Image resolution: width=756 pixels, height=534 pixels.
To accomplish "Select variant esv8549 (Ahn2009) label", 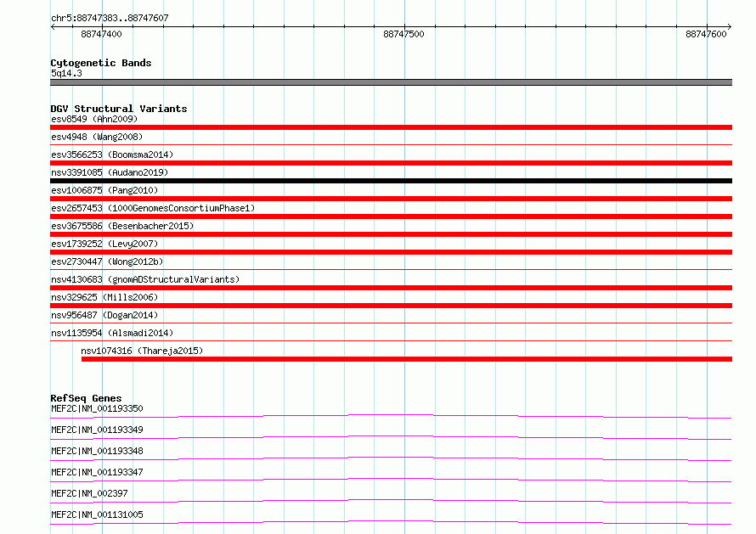I will [94, 119].
